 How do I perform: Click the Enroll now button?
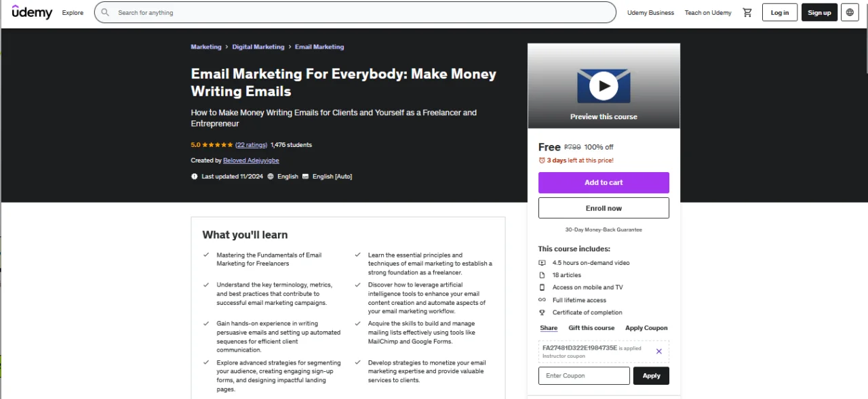604,208
